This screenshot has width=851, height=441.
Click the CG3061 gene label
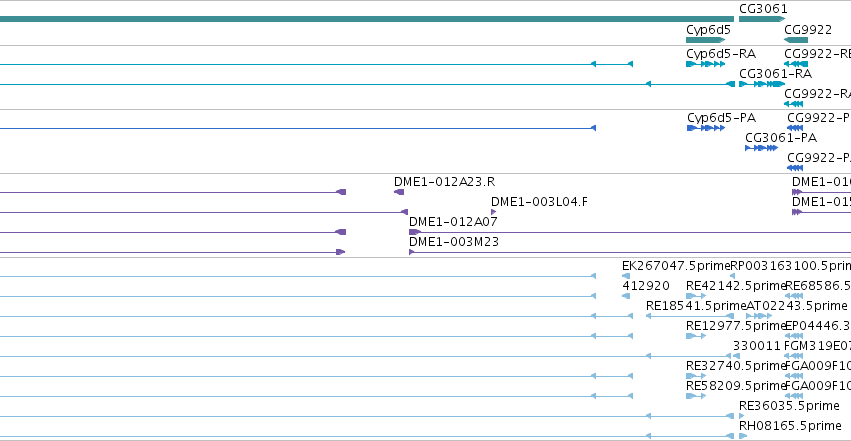pos(763,9)
